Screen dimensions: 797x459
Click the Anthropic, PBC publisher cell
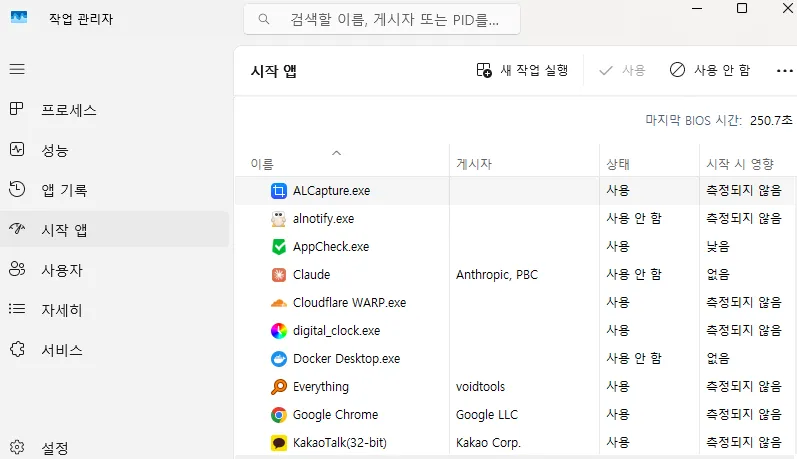coord(497,274)
